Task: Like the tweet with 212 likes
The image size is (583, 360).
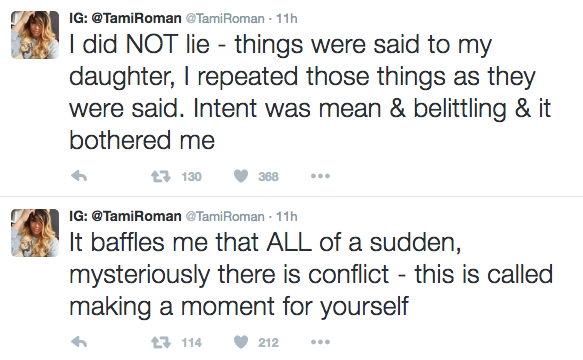Action: point(241,342)
